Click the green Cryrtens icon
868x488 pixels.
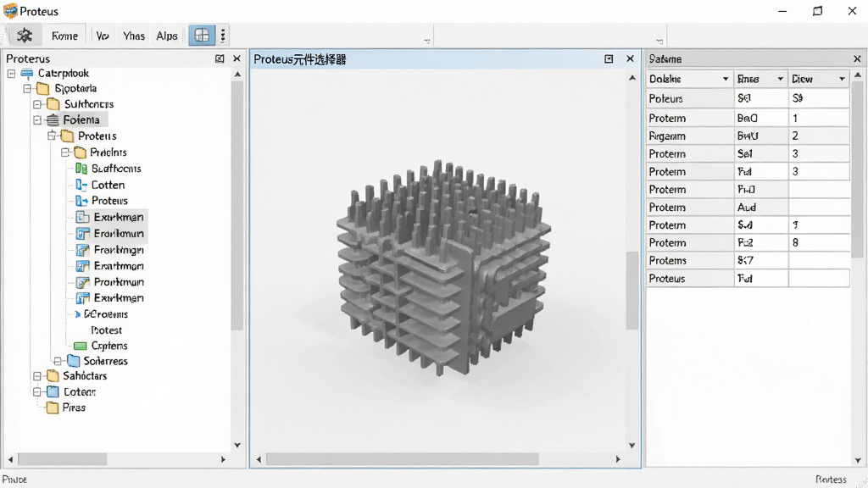coord(81,346)
